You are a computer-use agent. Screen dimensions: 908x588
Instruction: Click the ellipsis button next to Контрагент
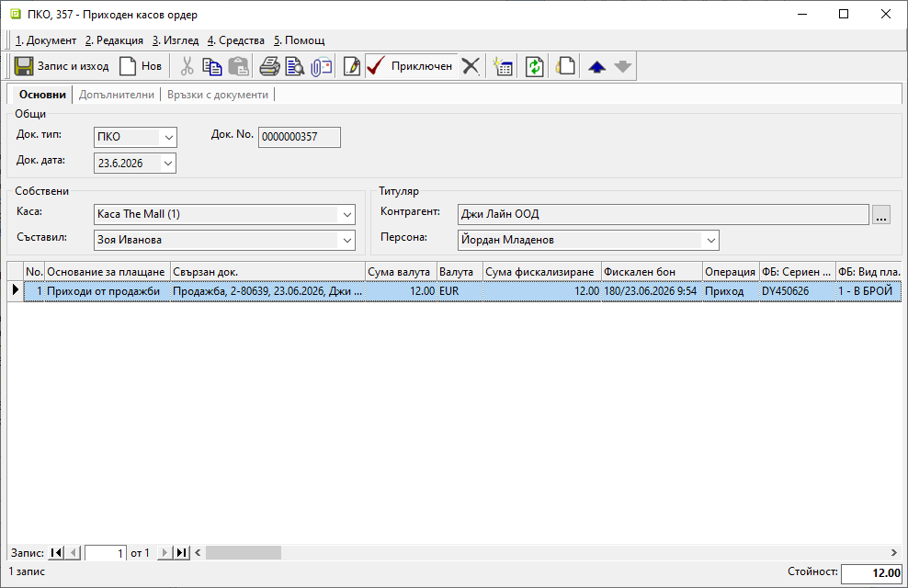pos(881,215)
